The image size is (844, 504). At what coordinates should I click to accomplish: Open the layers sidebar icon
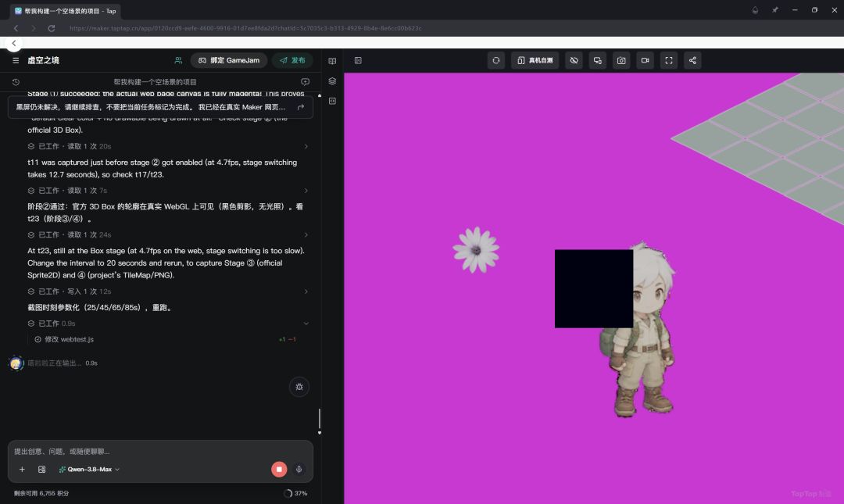click(x=332, y=80)
